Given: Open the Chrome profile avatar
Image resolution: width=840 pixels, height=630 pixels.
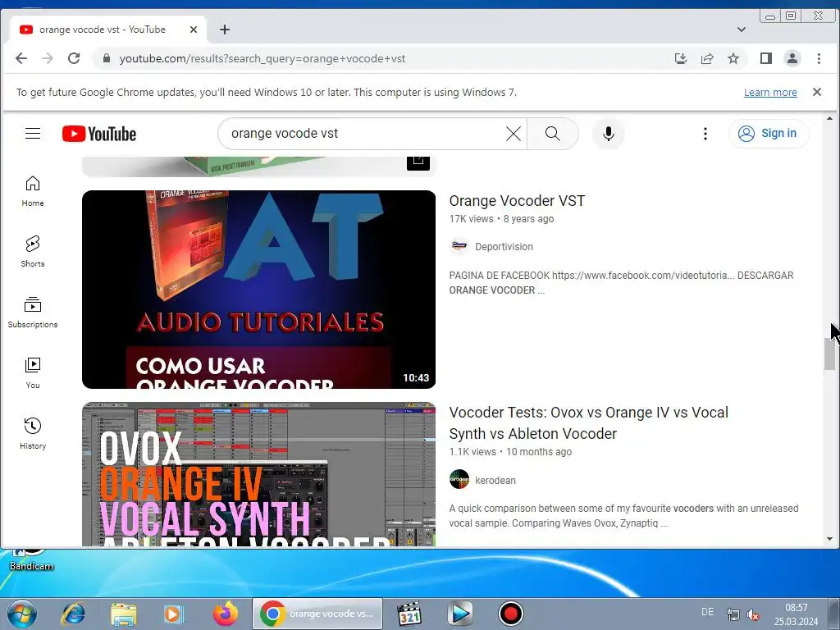Looking at the screenshot, I should (792, 58).
